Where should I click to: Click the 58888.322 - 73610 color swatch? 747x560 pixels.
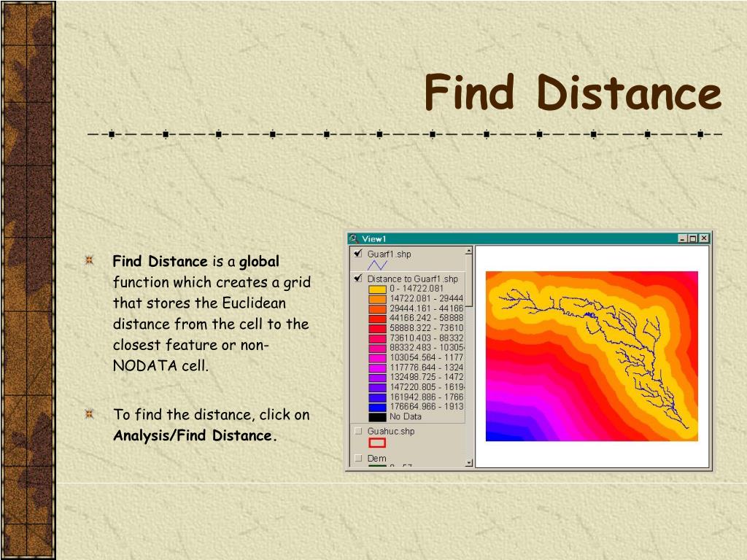pyautogui.click(x=377, y=328)
